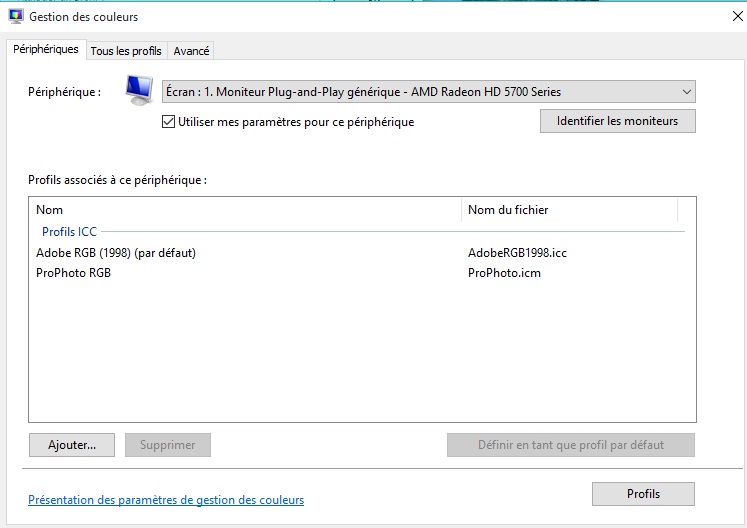Click Définir en tant que profil par défaut
The height and width of the screenshot is (528, 747).
click(571, 445)
